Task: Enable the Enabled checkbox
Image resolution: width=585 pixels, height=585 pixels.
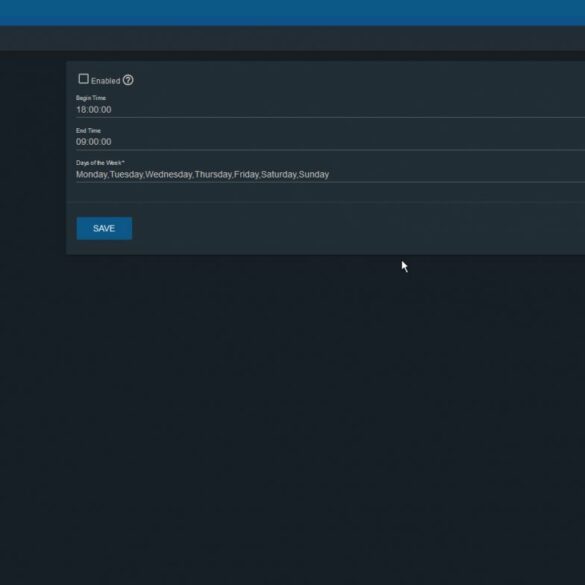Action: pos(84,79)
